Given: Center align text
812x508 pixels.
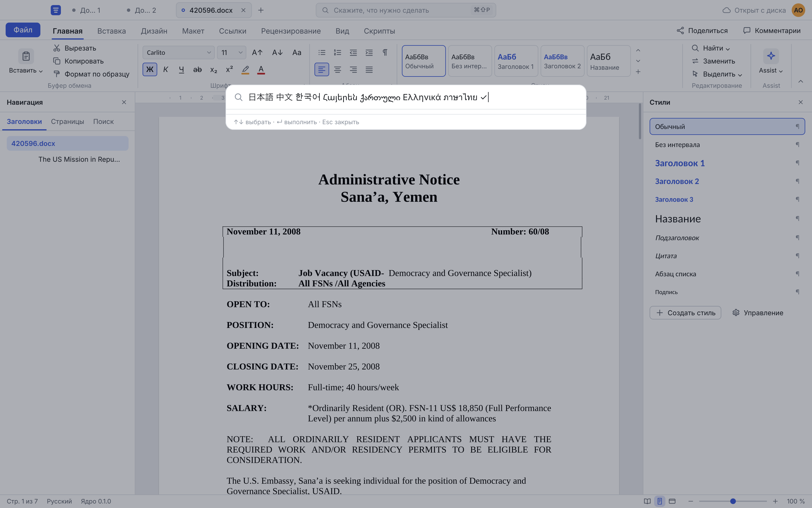Looking at the screenshot, I should tap(337, 69).
